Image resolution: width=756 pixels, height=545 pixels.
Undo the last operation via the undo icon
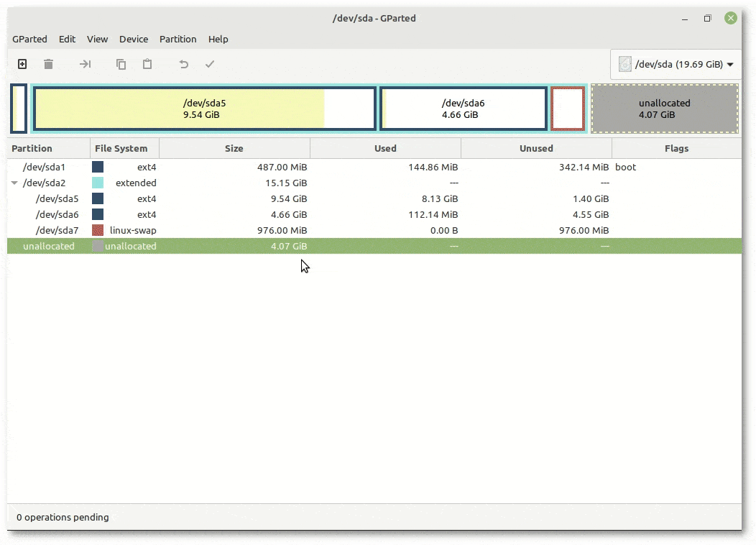point(183,64)
